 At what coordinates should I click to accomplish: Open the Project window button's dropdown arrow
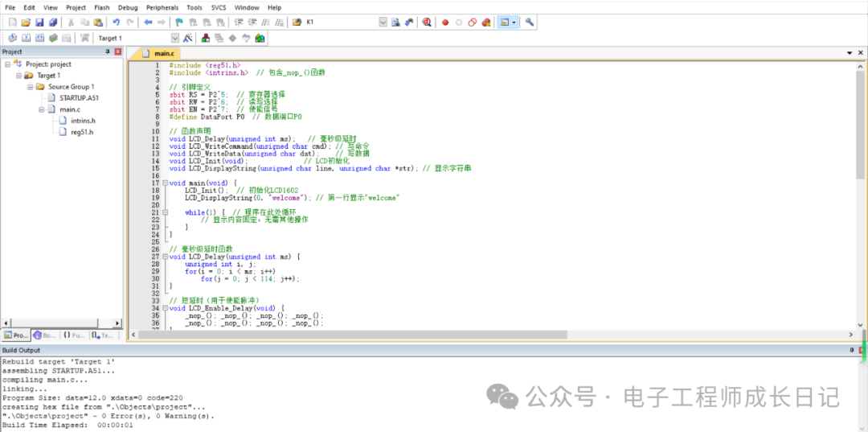[x=515, y=23]
